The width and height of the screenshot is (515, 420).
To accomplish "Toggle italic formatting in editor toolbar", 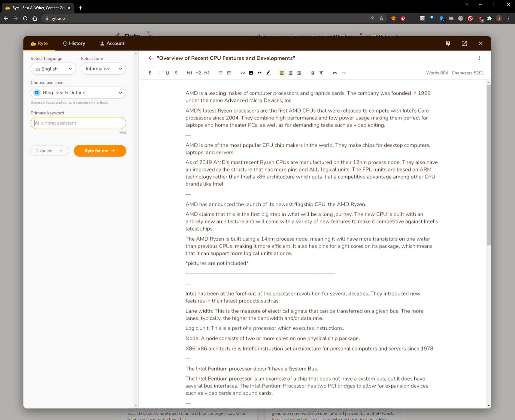I will (x=159, y=73).
